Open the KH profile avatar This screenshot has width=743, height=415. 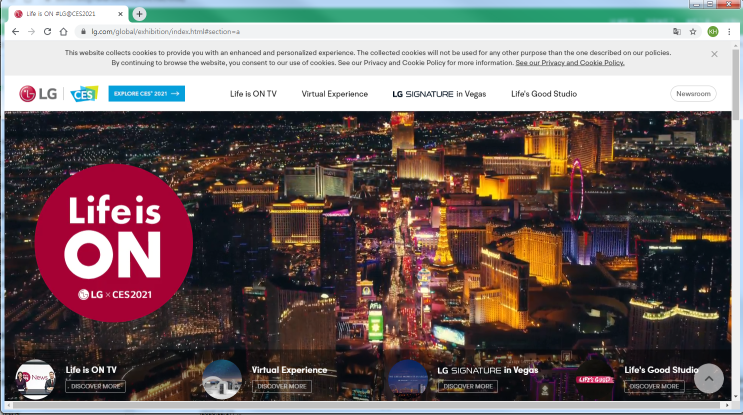point(713,31)
